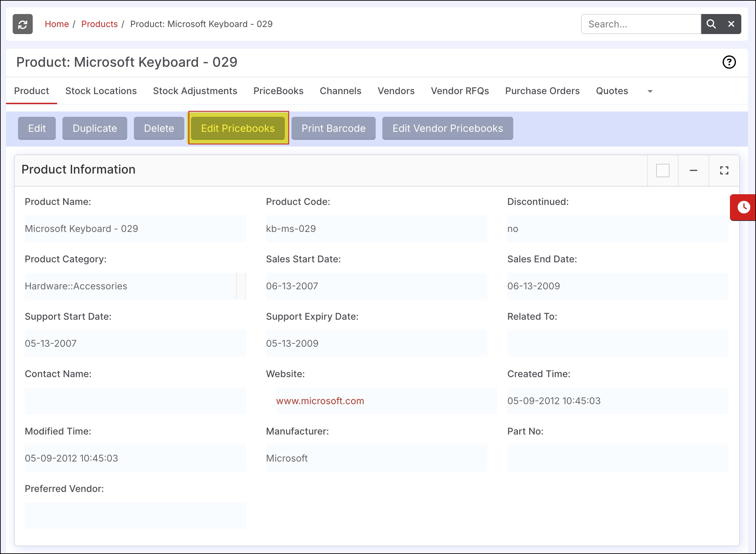Click Print Barcode button
Screen dimensions: 756x554
(x=334, y=128)
